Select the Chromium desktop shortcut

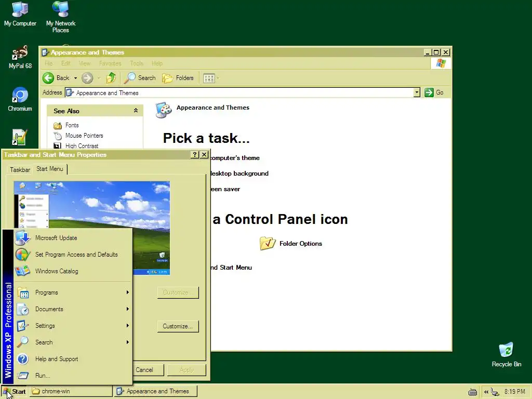[20, 99]
